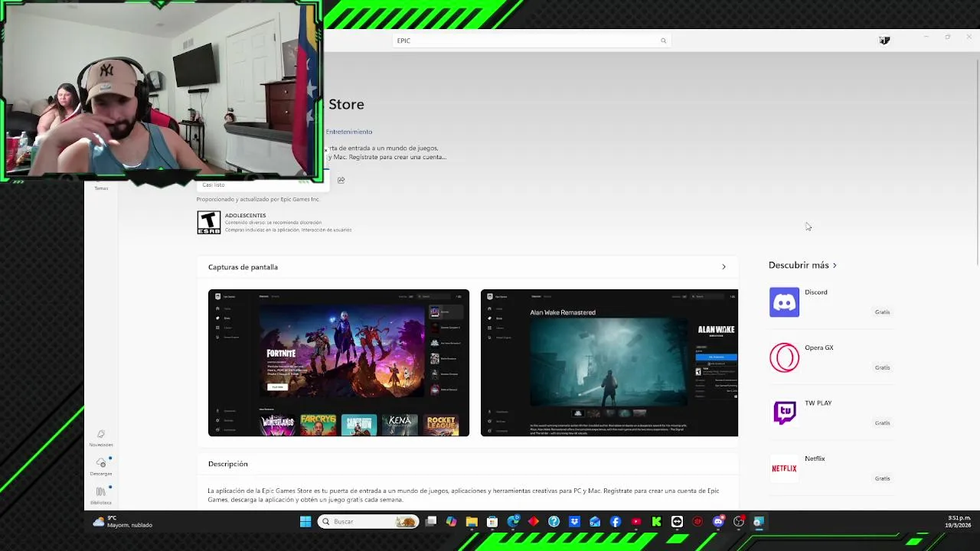Open the Alan Wake Remastered screenshot
Viewport: 980px width, 551px height.
pos(609,363)
